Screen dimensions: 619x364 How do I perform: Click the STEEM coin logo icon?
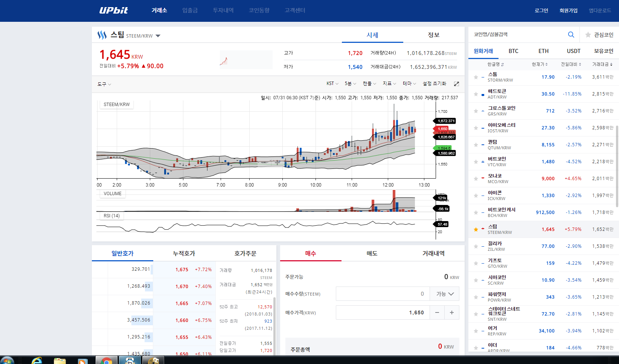(102, 35)
